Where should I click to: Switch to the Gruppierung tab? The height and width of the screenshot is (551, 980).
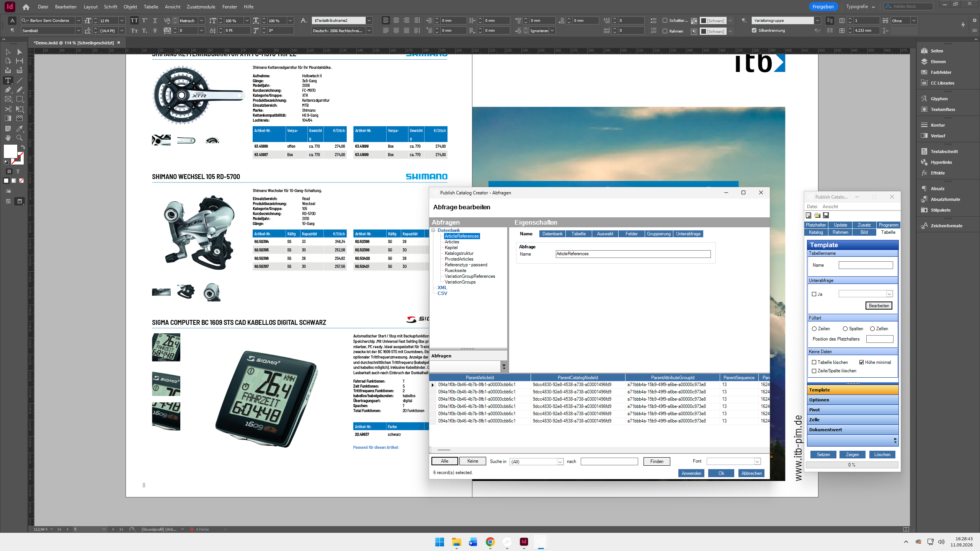(x=659, y=234)
